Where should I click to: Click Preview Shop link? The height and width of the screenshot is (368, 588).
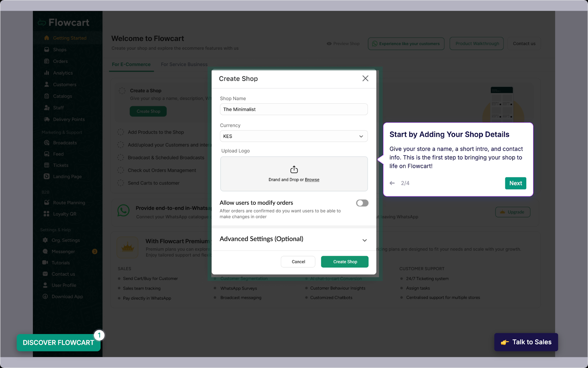pos(343,43)
